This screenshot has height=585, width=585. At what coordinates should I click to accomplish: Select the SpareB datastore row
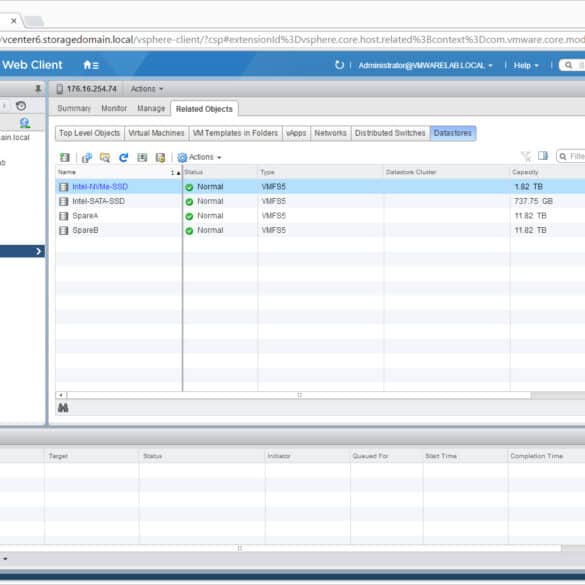pos(320,231)
